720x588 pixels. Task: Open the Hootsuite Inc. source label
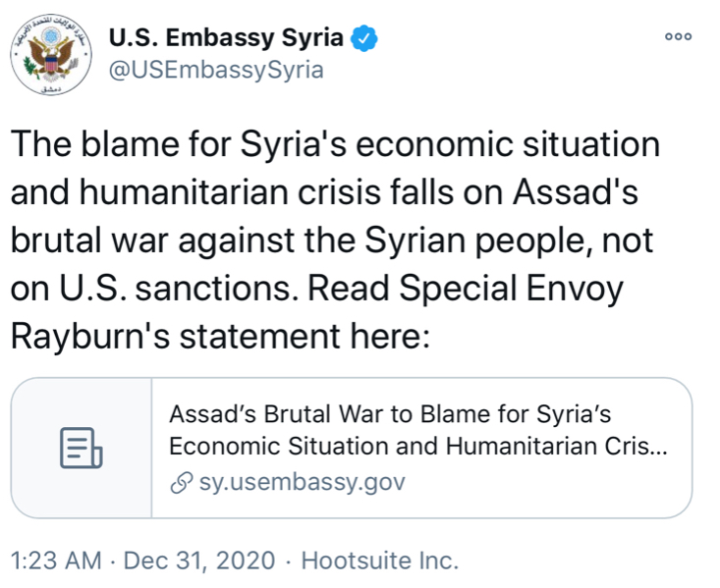coord(379,561)
